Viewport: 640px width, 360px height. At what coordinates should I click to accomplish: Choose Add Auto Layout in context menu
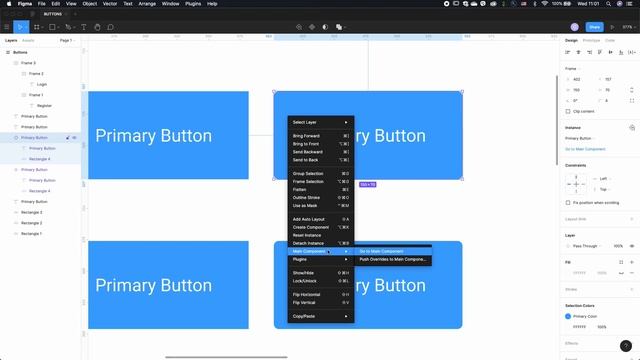tap(321, 219)
